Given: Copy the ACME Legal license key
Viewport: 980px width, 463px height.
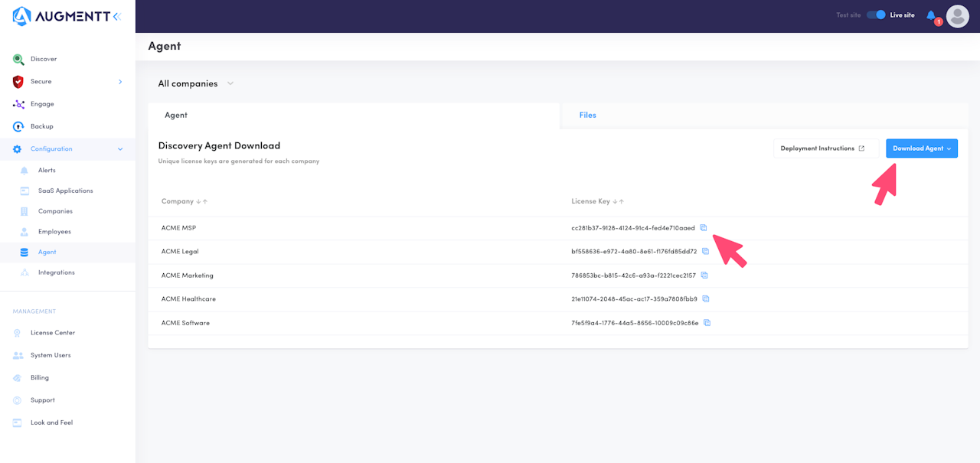Looking at the screenshot, I should 706,251.
